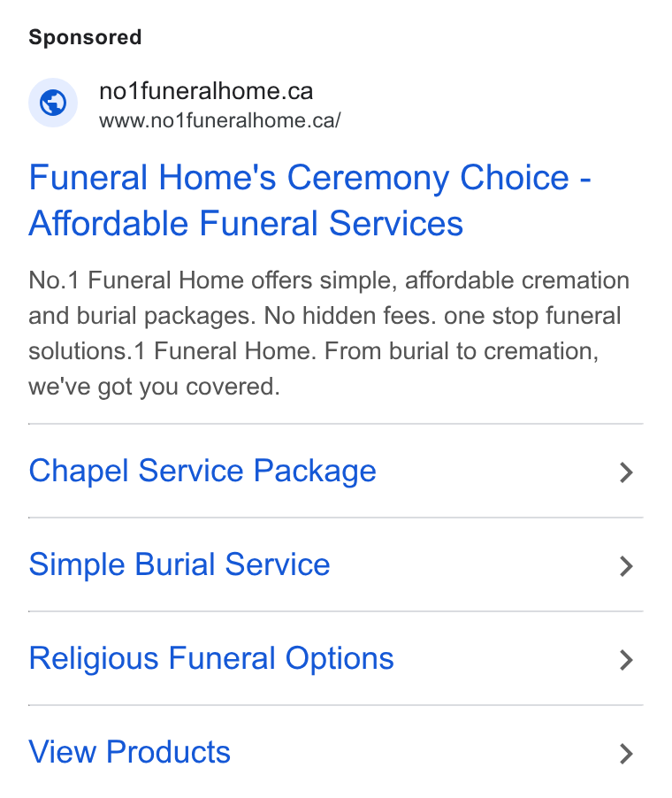
Task: Click the Sponsored label
Action: coord(85,37)
